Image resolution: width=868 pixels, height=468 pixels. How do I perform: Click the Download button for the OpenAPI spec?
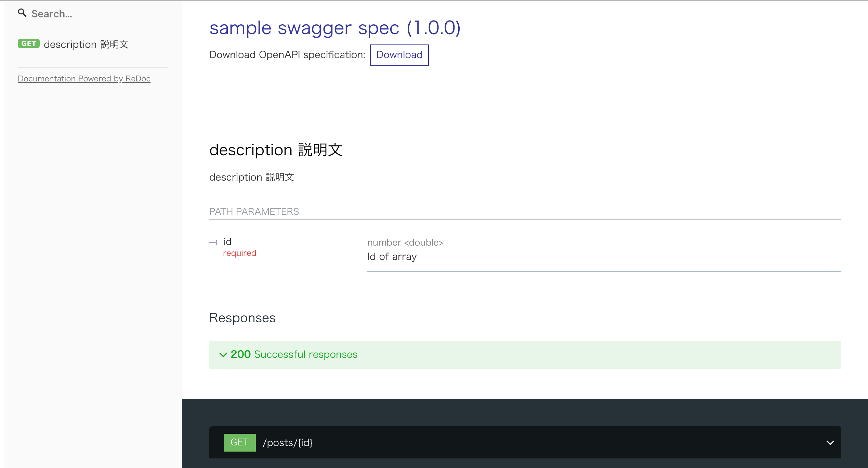(x=399, y=55)
